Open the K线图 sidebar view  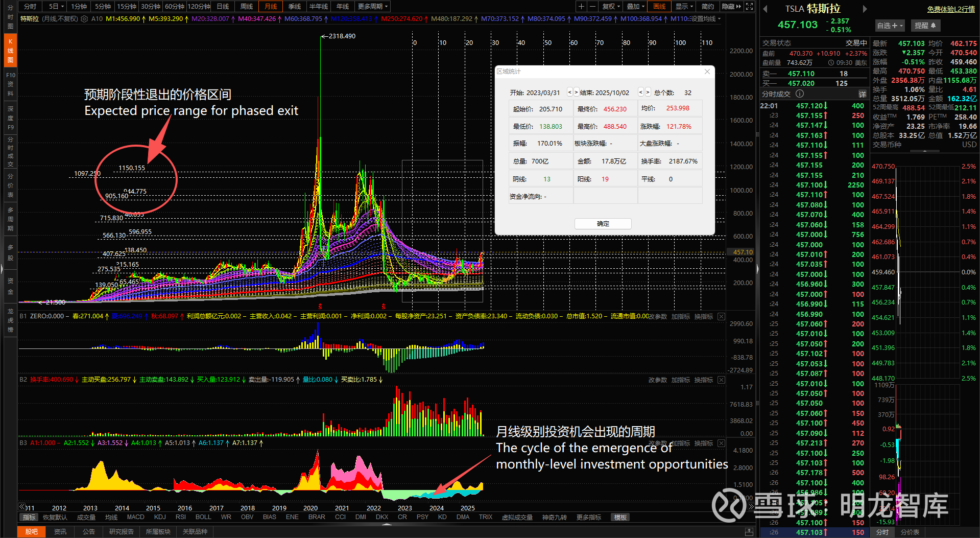pos(10,51)
